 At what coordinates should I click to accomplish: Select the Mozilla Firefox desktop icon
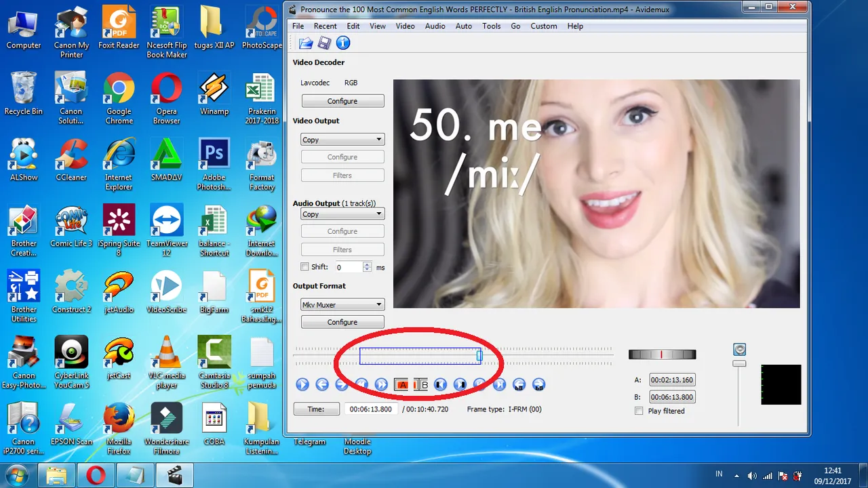pyautogui.click(x=119, y=428)
